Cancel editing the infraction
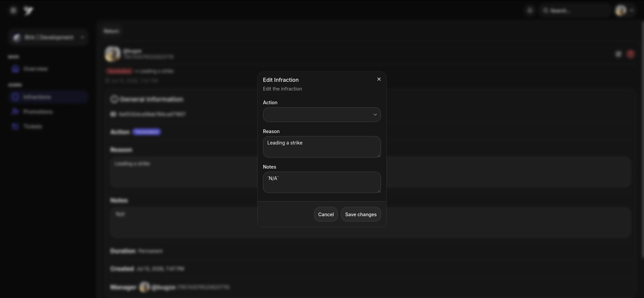Screen dimensions: 644x298 326,214
